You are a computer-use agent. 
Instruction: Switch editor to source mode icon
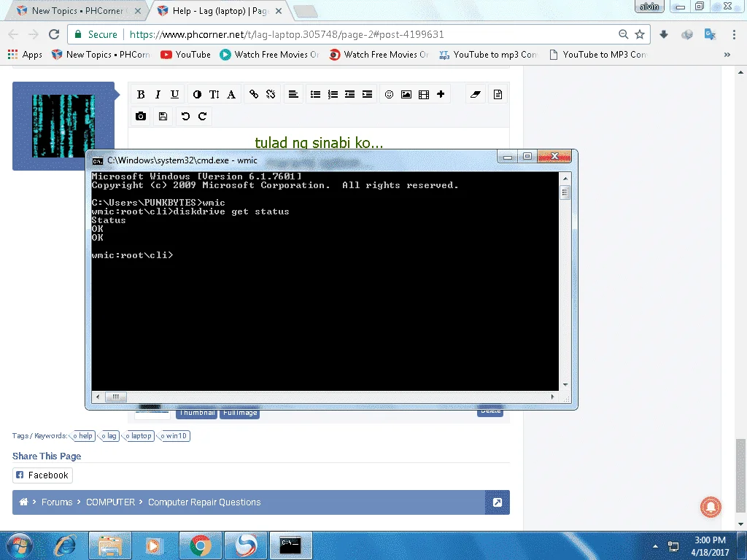498,94
